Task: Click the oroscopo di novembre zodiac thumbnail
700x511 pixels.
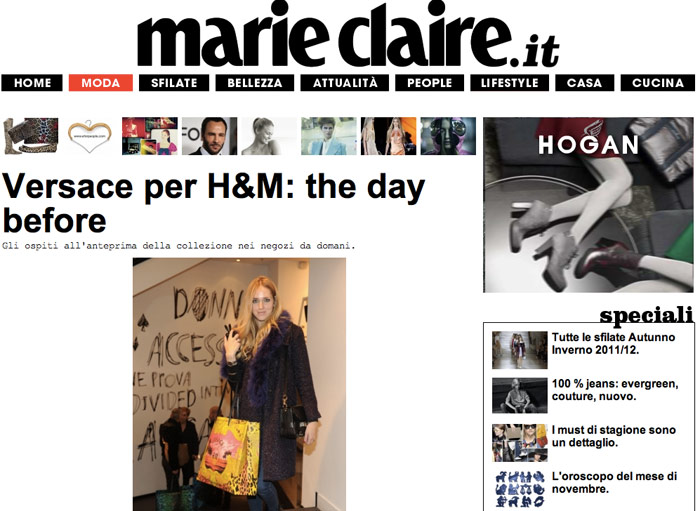Action: coord(520,489)
